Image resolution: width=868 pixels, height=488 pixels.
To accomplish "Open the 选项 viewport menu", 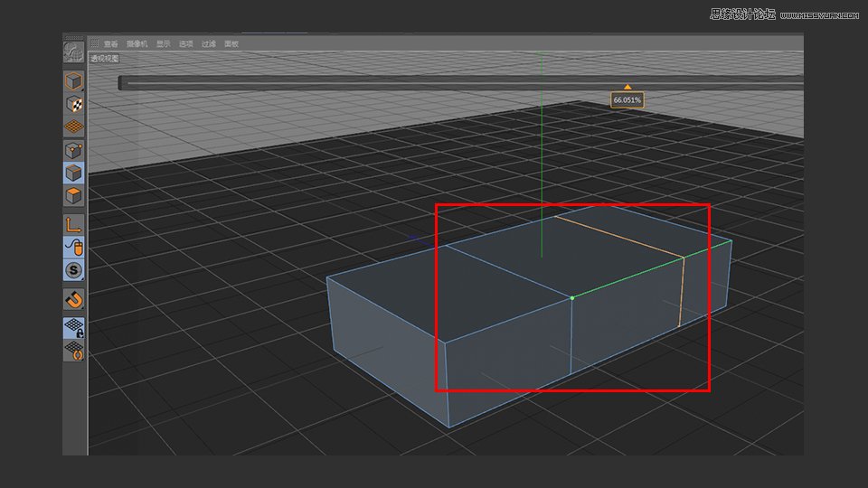I will pyautogui.click(x=186, y=43).
